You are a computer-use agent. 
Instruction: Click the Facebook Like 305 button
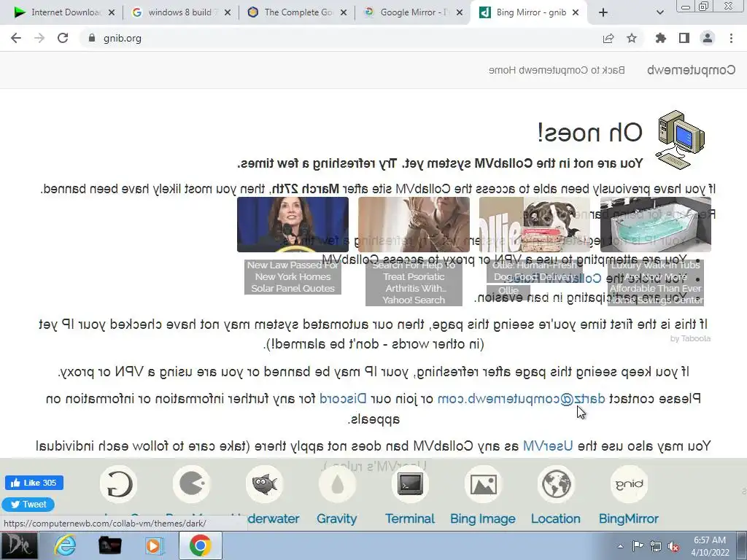(34, 483)
